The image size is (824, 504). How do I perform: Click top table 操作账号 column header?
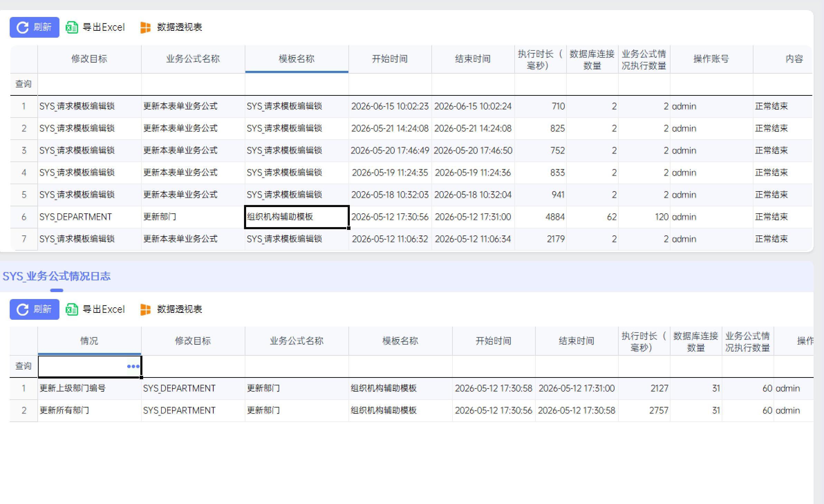coord(712,59)
